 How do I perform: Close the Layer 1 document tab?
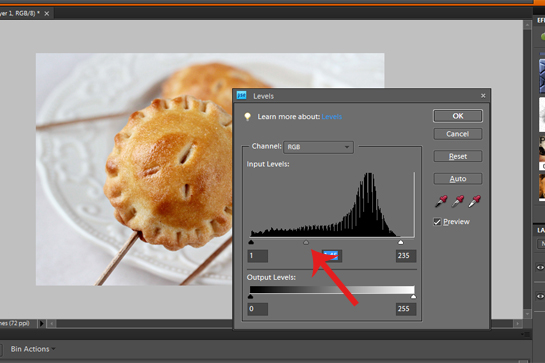47,14
